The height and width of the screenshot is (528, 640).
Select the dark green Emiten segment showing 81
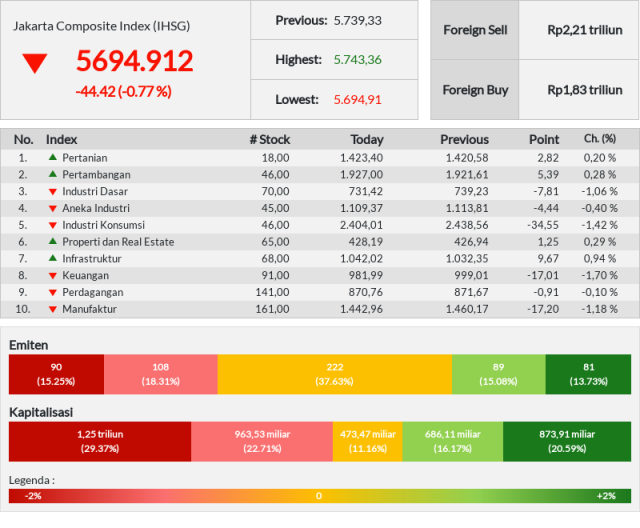click(588, 374)
